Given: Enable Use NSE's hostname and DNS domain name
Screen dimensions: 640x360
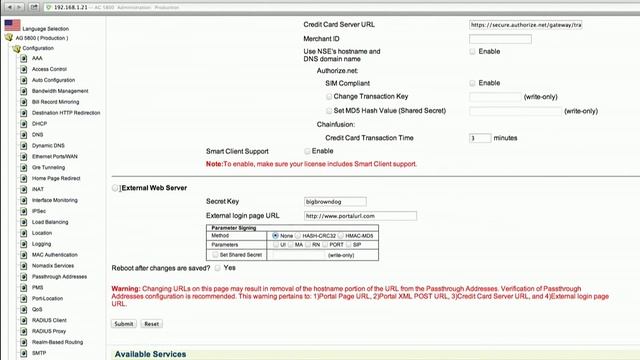Looking at the screenshot, I should 472,51.
